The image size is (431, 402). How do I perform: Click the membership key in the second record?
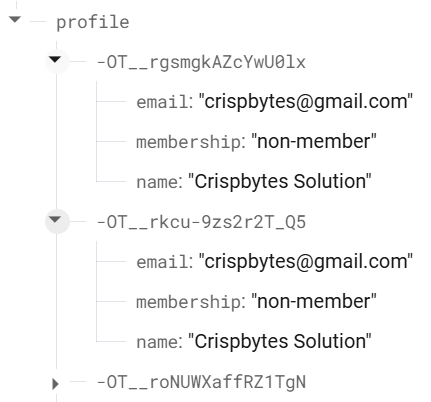pos(188,302)
